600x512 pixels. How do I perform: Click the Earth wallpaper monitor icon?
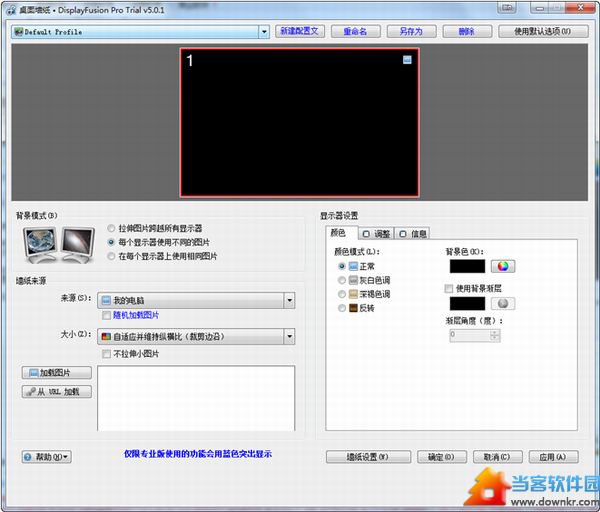pos(40,241)
